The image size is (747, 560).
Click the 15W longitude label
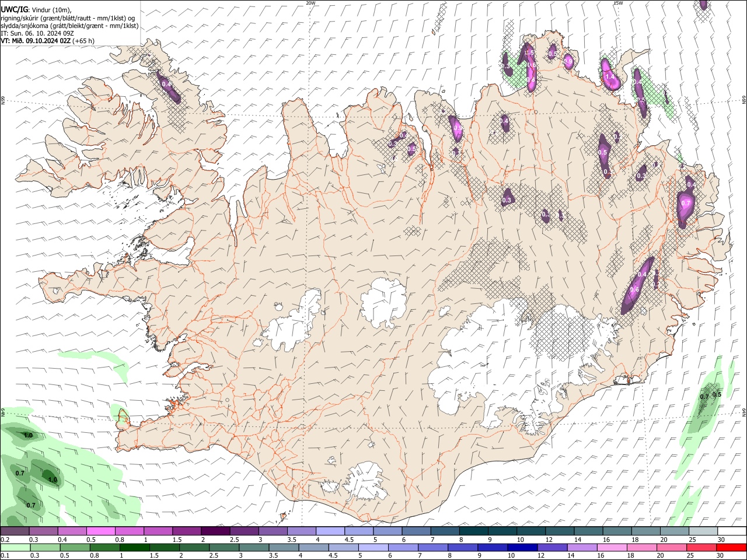[x=618, y=3]
